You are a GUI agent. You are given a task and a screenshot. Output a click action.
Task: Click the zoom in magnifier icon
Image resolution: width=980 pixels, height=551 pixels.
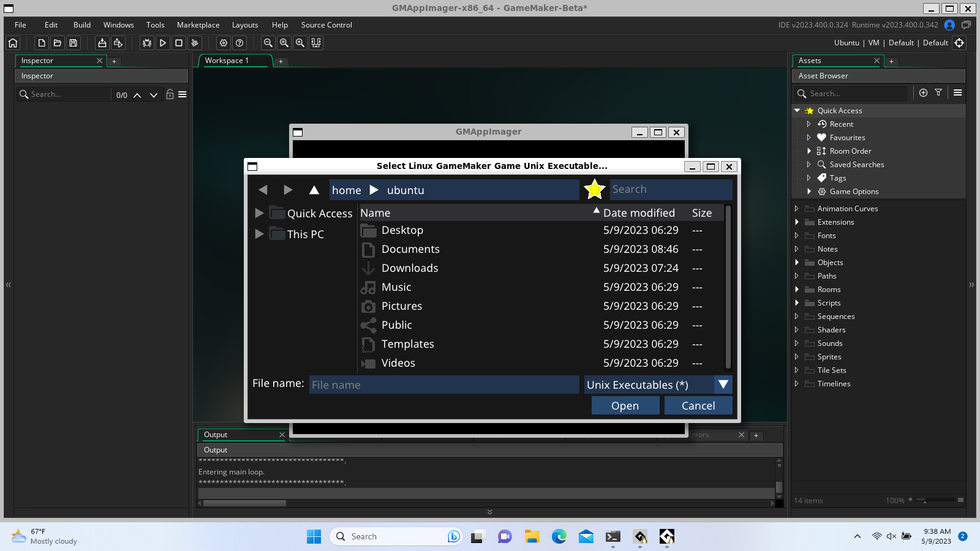pyautogui.click(x=300, y=43)
